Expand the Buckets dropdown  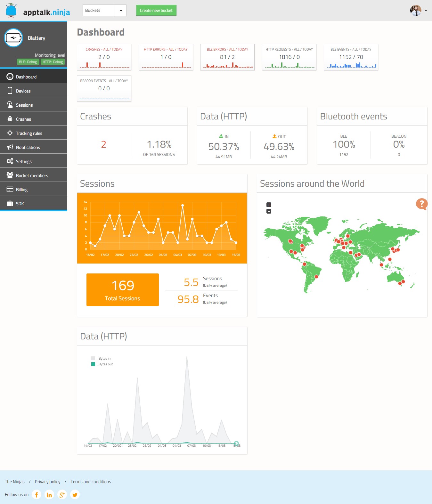(x=121, y=11)
